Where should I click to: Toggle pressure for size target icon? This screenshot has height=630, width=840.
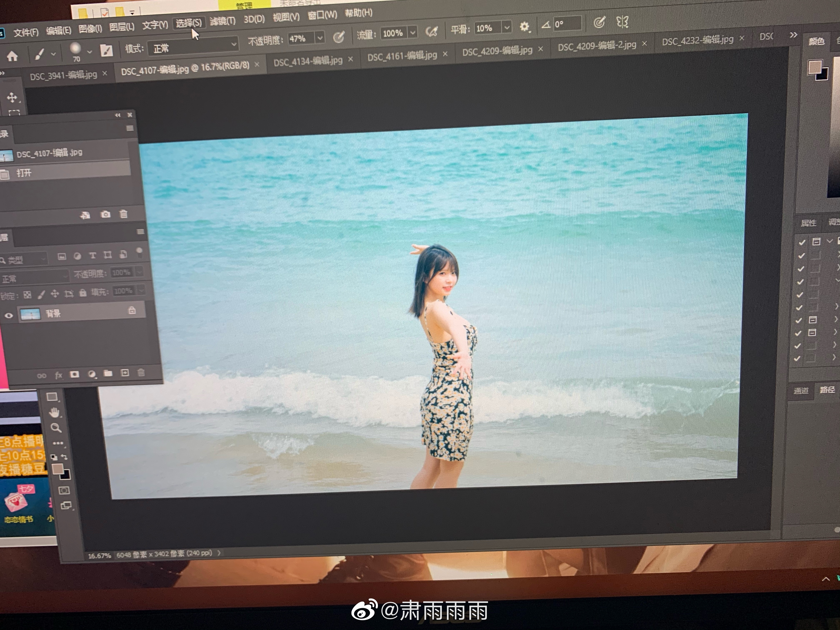pyautogui.click(x=599, y=22)
